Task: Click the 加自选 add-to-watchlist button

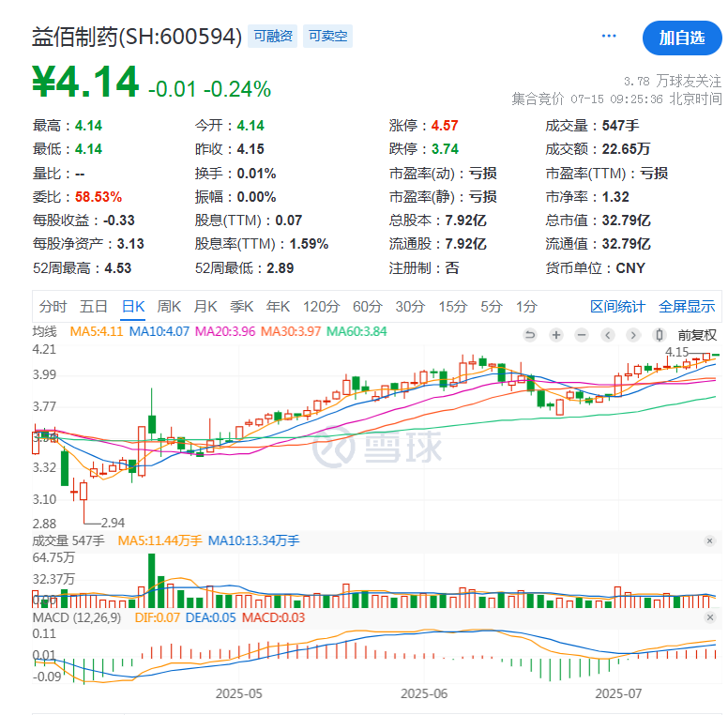Action: pos(682,38)
